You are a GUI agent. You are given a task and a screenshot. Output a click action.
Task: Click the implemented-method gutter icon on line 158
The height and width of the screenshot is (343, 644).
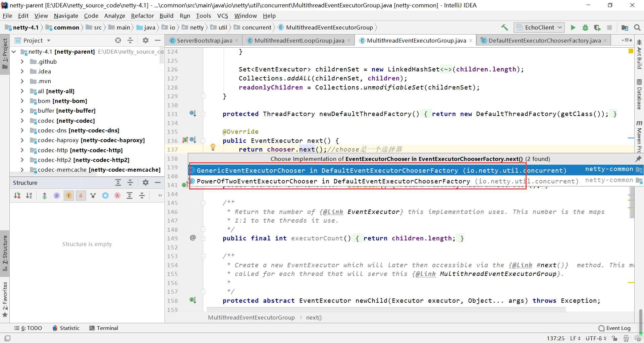click(193, 300)
